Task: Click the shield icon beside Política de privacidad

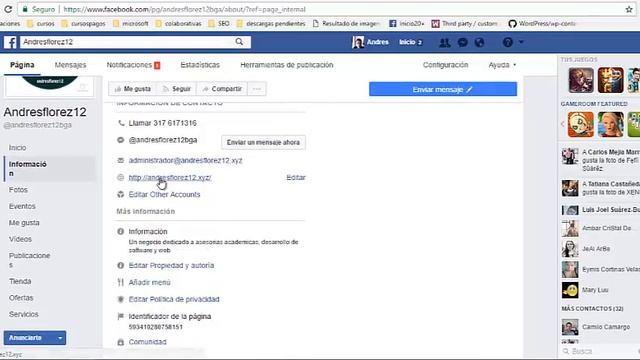Action: 120,299
